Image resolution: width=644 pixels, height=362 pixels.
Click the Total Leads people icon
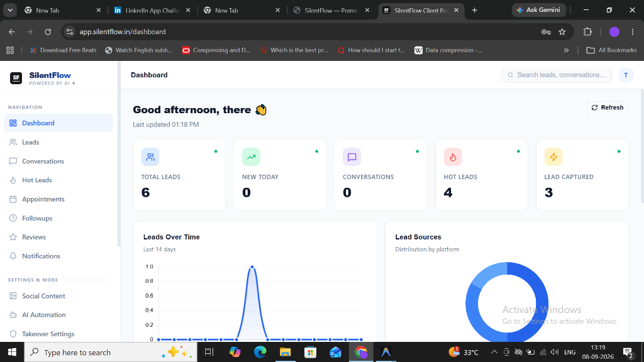tap(150, 156)
